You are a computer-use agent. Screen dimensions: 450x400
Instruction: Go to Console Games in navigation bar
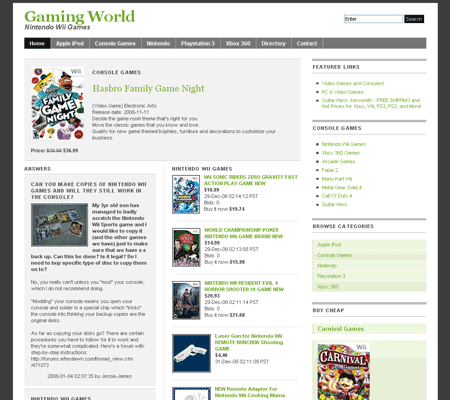(115, 43)
